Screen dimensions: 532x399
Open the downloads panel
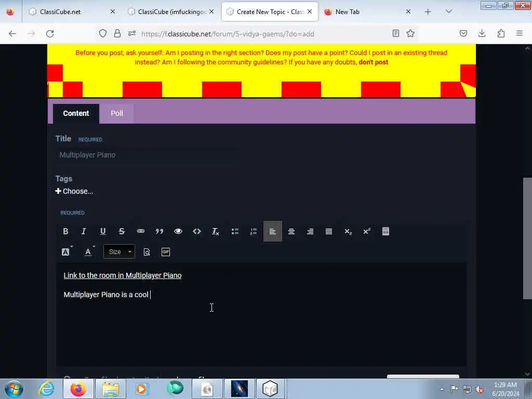point(482,33)
